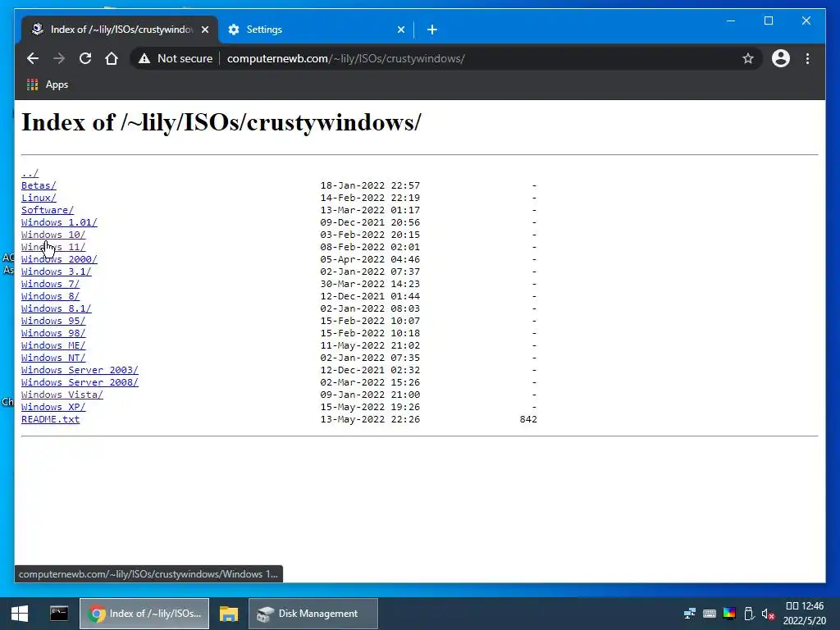Click the README.txt size value 842

pos(528,419)
